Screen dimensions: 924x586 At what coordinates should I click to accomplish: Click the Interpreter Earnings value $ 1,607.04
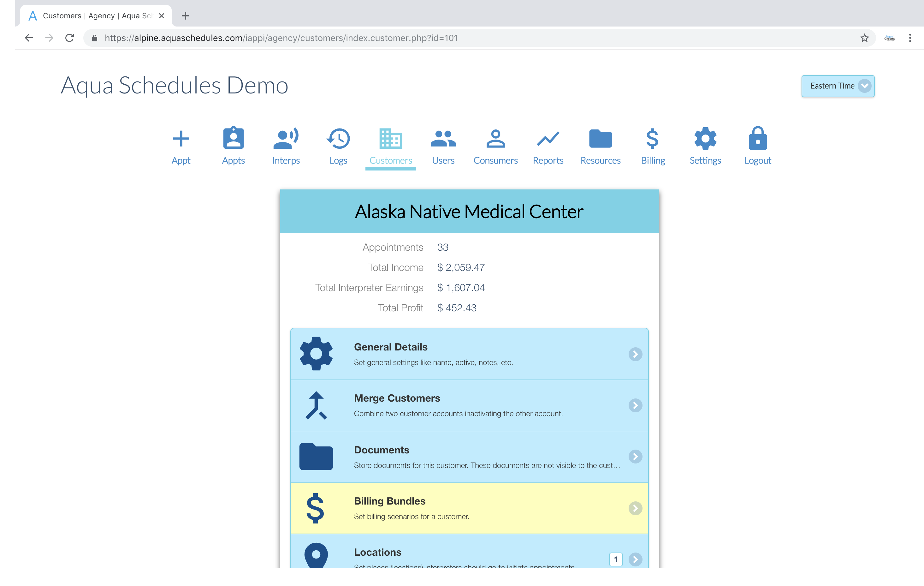tap(461, 288)
